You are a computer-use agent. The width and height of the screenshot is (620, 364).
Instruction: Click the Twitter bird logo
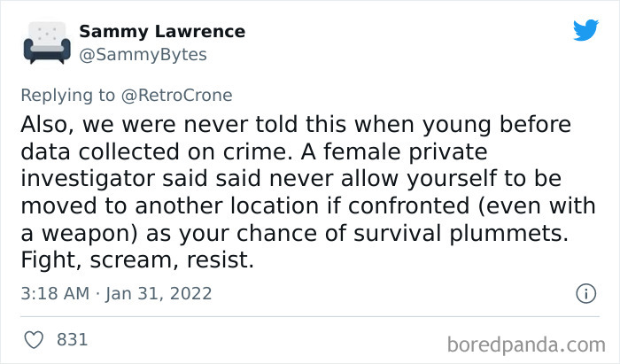[585, 31]
